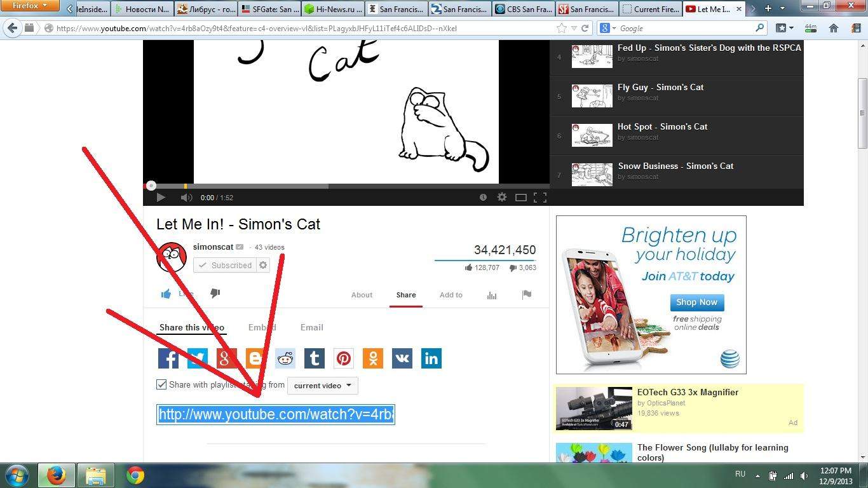Report the video with flag icon
868x488 pixels.
pyautogui.click(x=527, y=294)
